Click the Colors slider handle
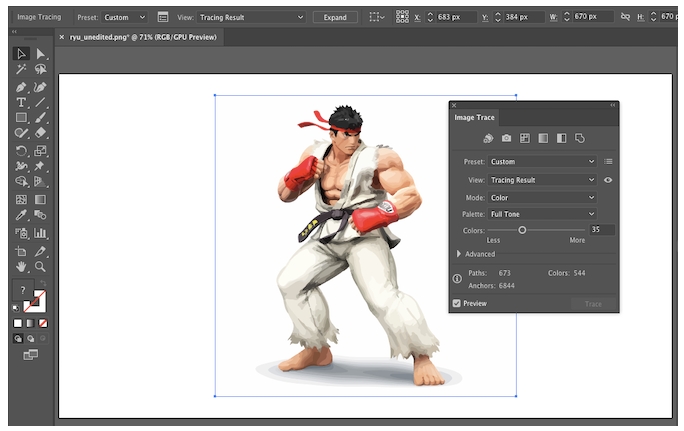 pos(522,230)
